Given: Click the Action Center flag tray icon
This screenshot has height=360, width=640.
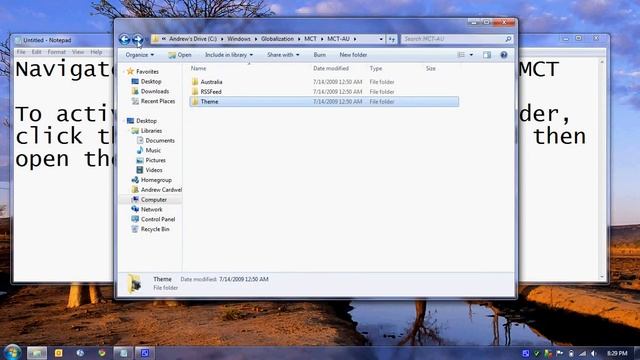Looking at the screenshot, I should [560, 353].
